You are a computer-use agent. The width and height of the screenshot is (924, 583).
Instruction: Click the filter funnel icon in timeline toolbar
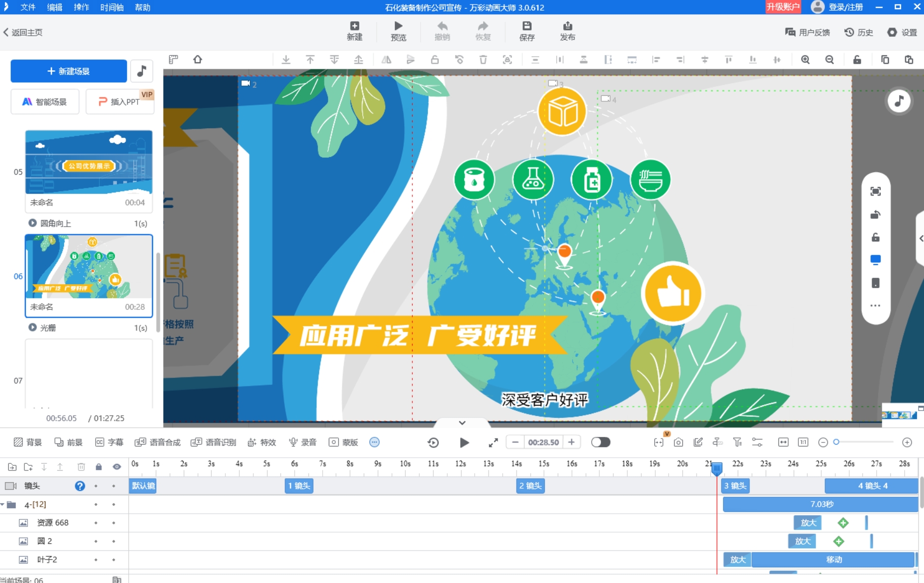pos(737,442)
